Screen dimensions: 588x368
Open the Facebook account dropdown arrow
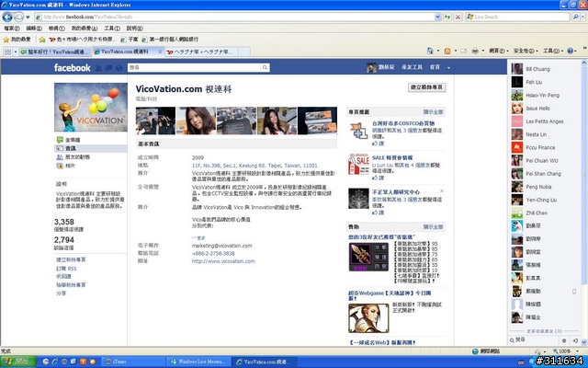click(448, 68)
